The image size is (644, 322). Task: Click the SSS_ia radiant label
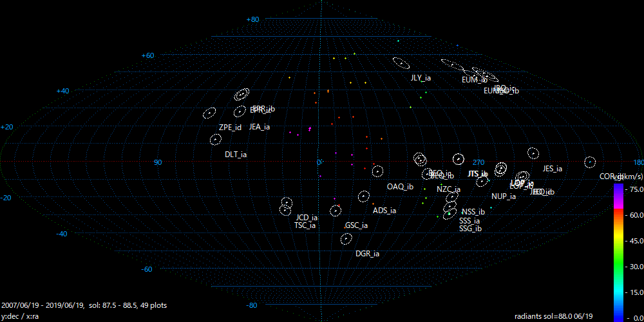(x=469, y=221)
